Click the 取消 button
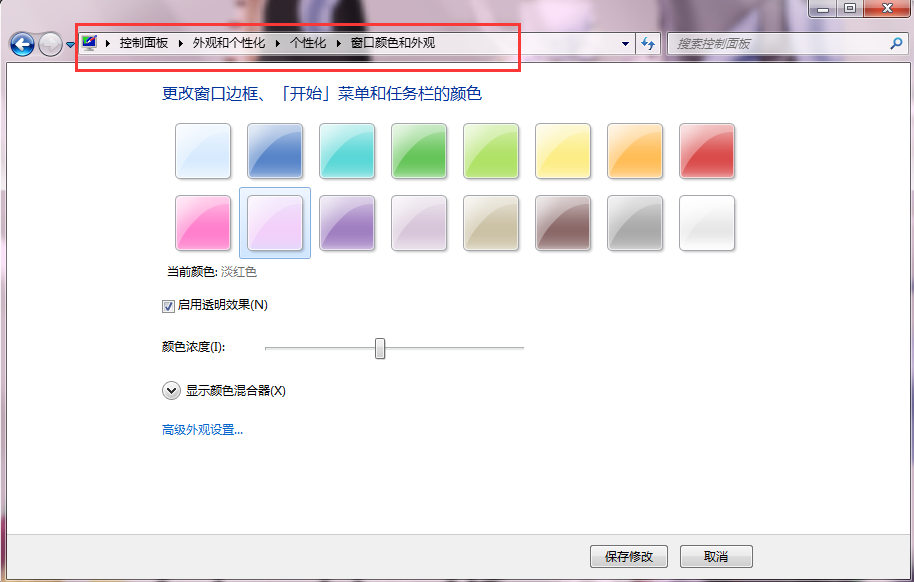 click(x=716, y=556)
